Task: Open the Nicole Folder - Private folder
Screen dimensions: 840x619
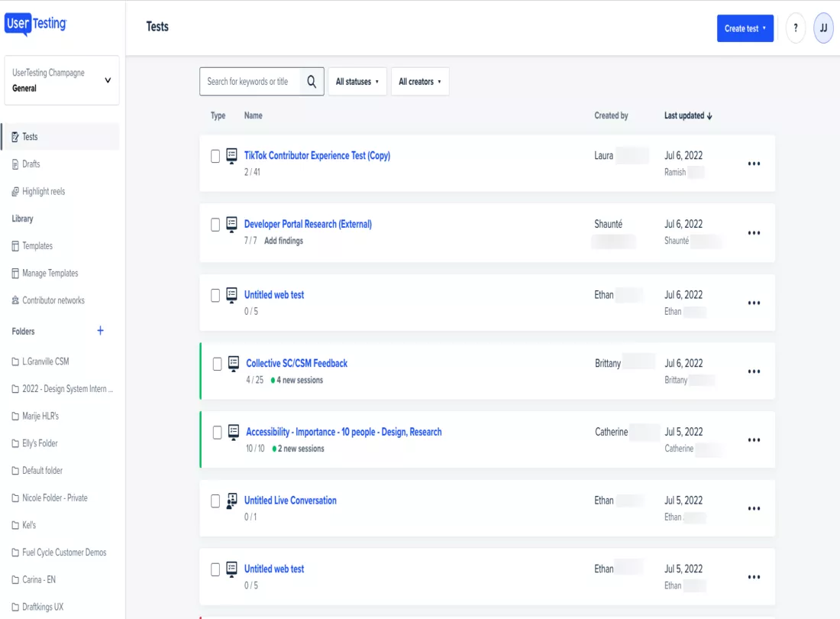Action: pos(55,498)
